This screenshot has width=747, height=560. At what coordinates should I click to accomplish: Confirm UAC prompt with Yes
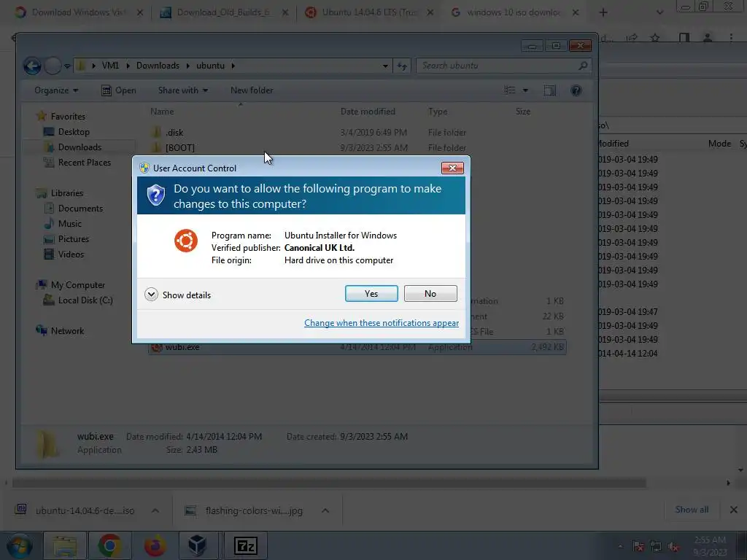pyautogui.click(x=371, y=293)
